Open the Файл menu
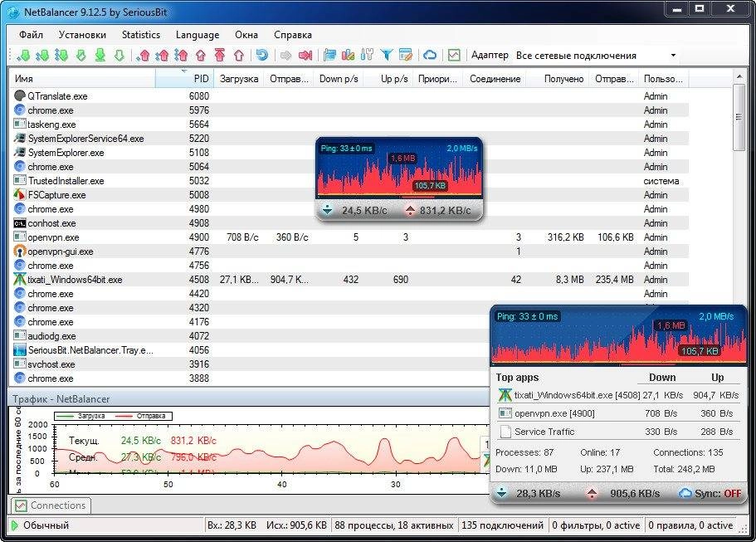Screen dimensions: 756x542 click(x=31, y=35)
